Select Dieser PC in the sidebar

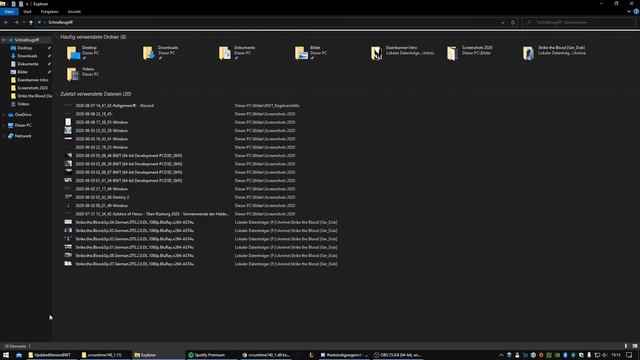click(23, 125)
